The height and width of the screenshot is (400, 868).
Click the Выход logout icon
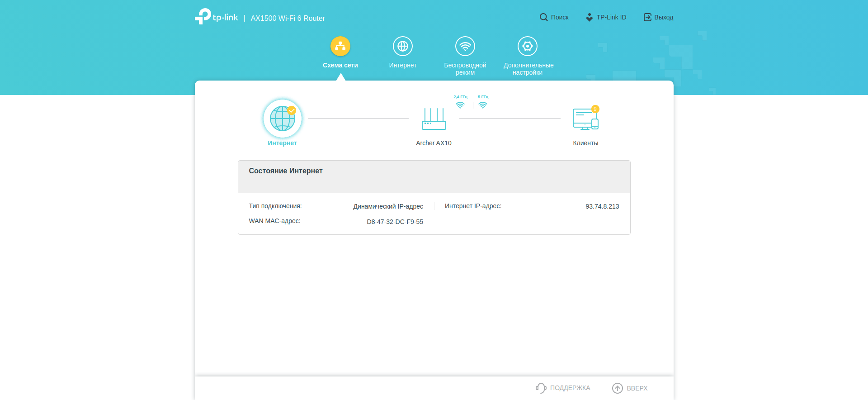point(647,17)
